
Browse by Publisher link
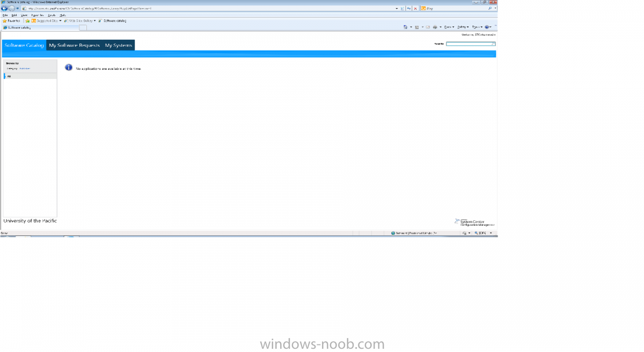[25, 69]
